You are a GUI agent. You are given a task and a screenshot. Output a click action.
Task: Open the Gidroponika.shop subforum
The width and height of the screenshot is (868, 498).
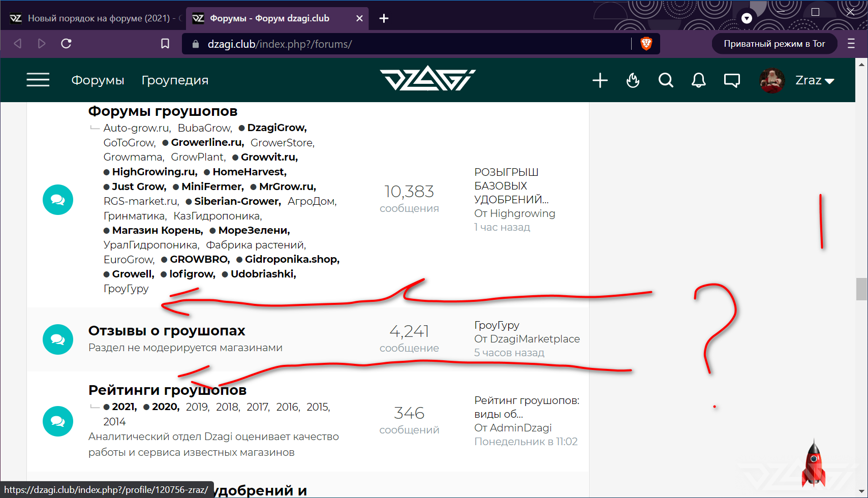point(292,259)
